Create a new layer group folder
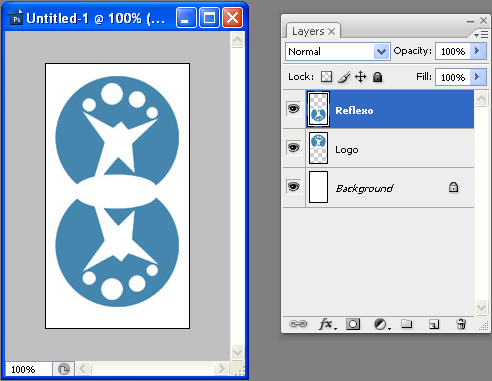The height and width of the screenshot is (381, 492). pos(406,323)
